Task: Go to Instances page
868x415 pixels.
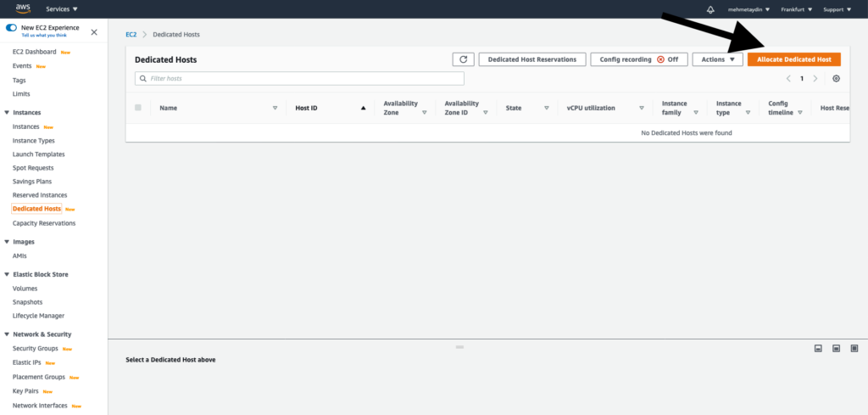Action: (26, 127)
